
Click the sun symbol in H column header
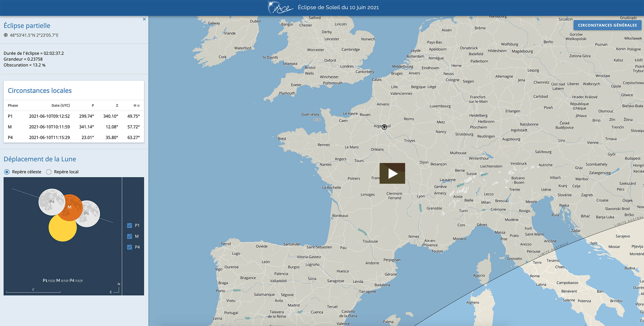tap(138, 106)
